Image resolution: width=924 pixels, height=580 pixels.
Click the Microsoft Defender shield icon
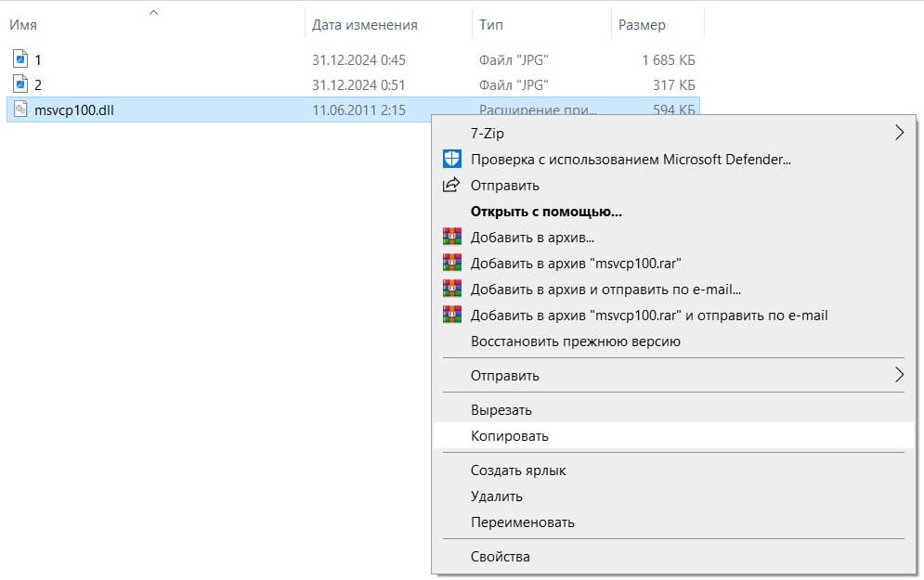point(451,159)
